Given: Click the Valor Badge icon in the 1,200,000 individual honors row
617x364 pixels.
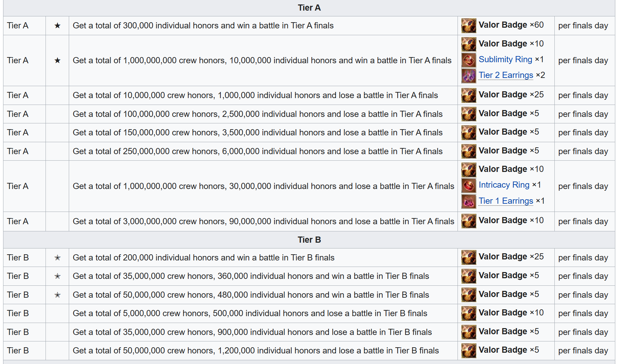Looking at the screenshot, I should click(x=468, y=351).
